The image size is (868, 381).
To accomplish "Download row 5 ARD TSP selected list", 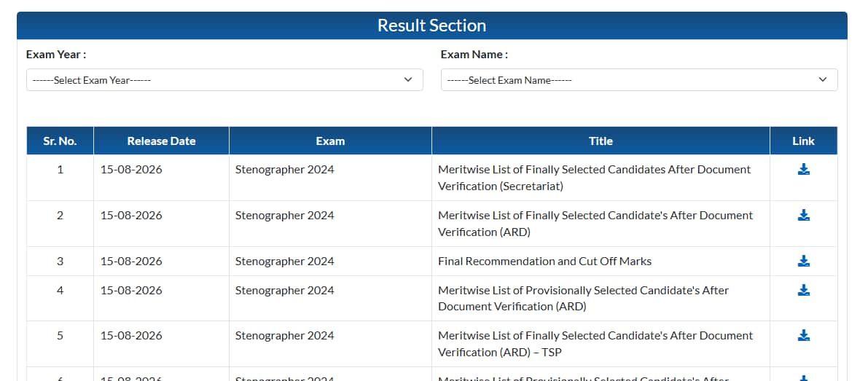I will (803, 336).
